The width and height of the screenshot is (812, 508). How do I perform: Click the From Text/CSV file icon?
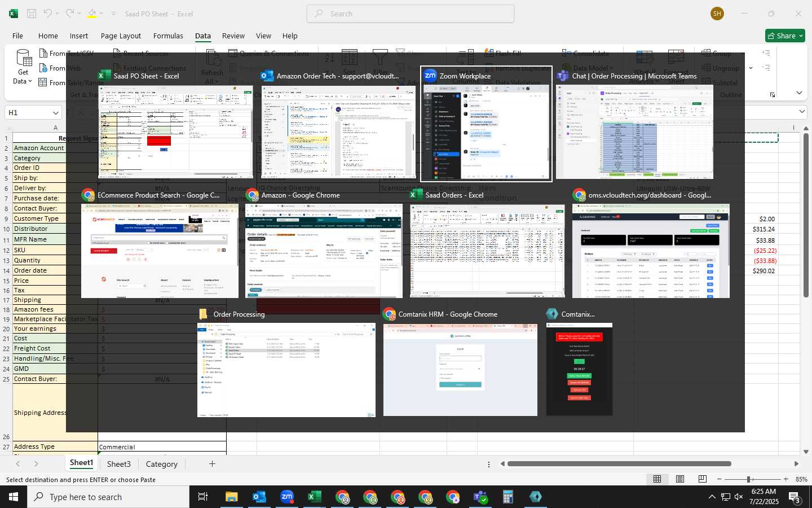(43, 53)
